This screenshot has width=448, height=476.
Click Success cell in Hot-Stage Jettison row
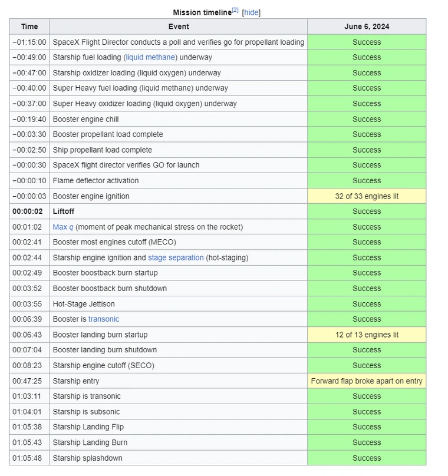coord(367,304)
